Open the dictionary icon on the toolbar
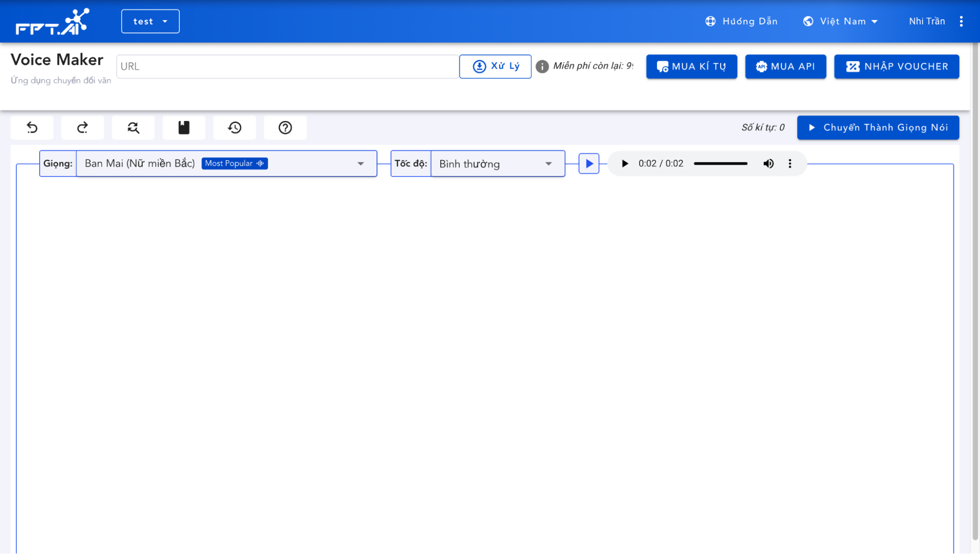Image resolution: width=980 pixels, height=554 pixels. (x=184, y=127)
